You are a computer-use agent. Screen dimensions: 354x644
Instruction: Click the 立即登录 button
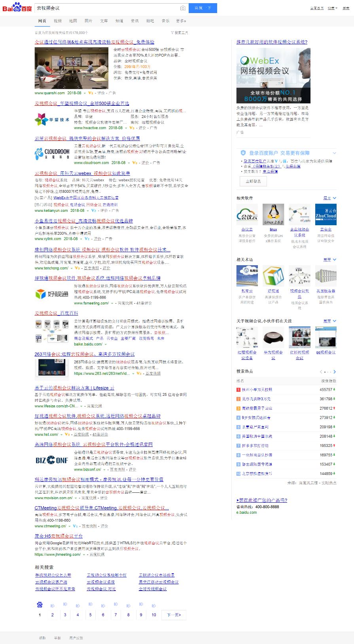253,181
